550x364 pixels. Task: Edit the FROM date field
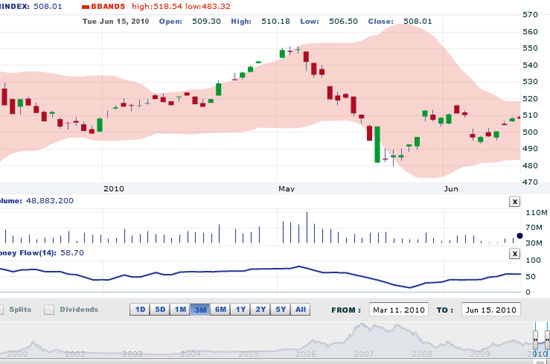(x=398, y=310)
